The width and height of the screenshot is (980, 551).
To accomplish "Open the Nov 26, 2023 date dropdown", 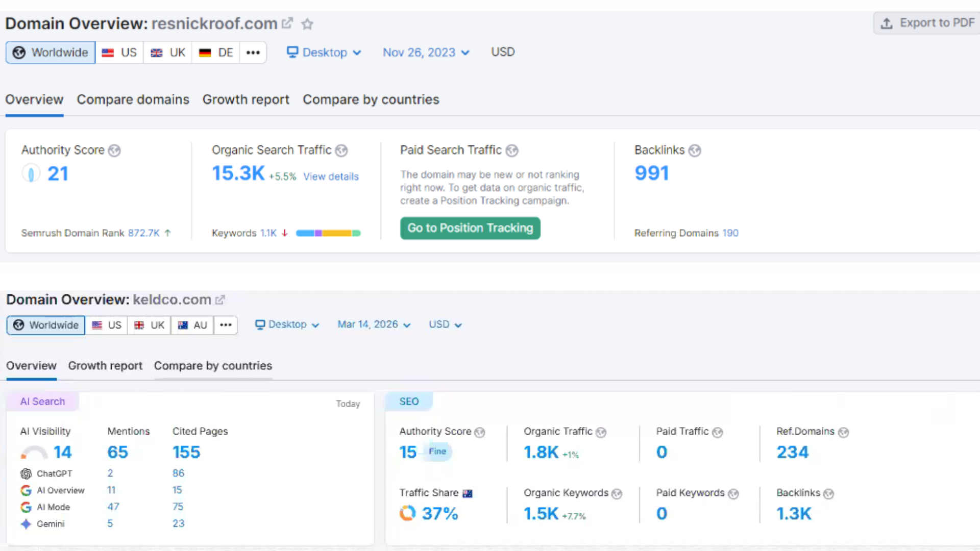I will pos(426,53).
